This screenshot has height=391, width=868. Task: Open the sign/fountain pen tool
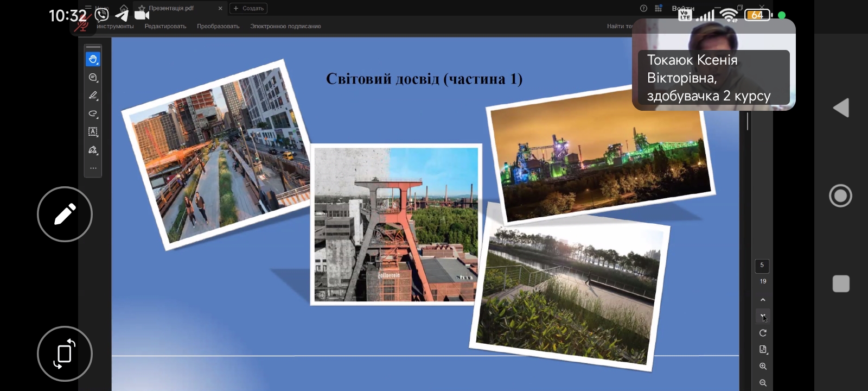[x=93, y=150]
